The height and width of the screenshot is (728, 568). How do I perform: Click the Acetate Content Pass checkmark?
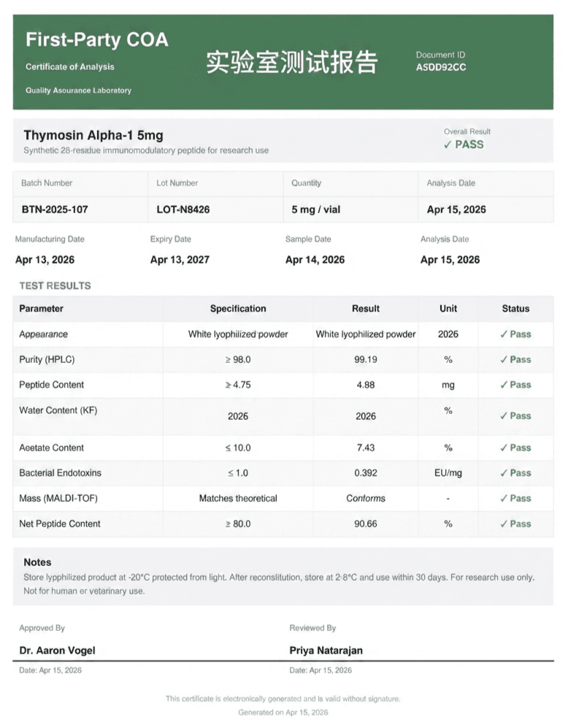pos(504,448)
